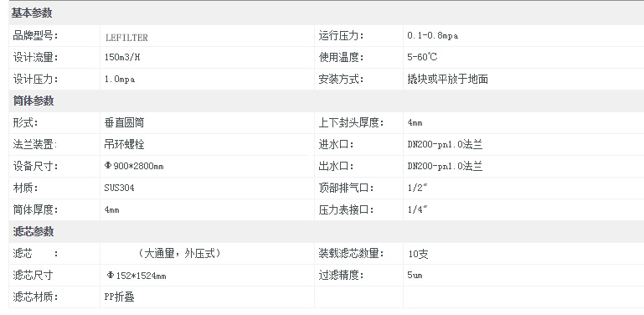
Task: Click the Φ152*1524mm cartridge size value
Action: click(136, 276)
